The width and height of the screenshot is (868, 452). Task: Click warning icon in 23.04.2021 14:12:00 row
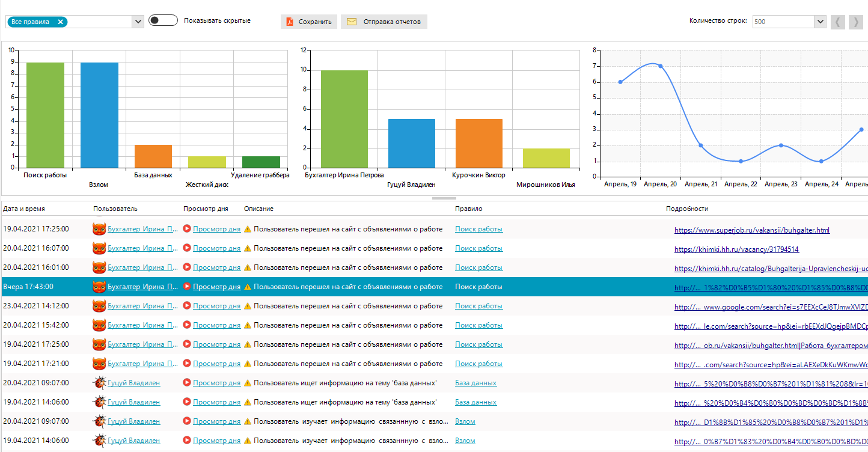(248, 306)
